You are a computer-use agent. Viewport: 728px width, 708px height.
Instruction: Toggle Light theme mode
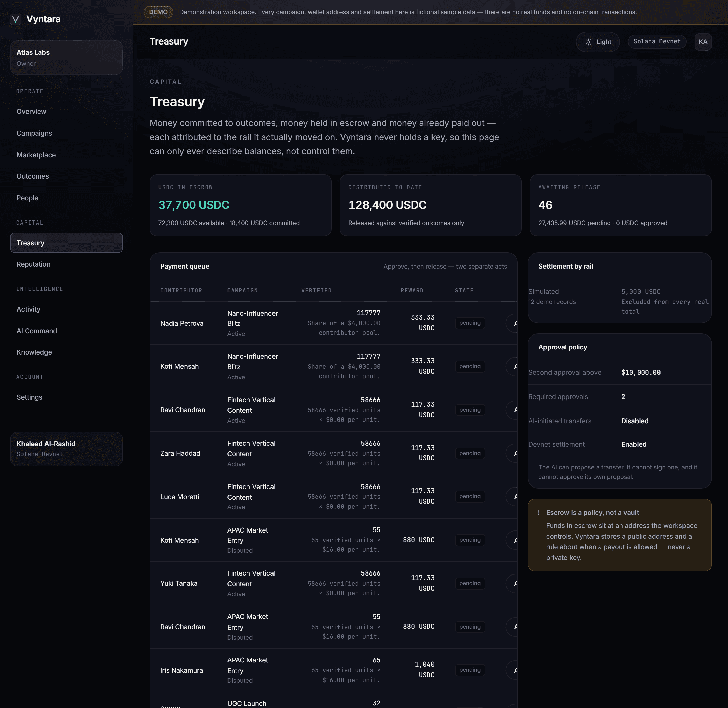pos(598,42)
